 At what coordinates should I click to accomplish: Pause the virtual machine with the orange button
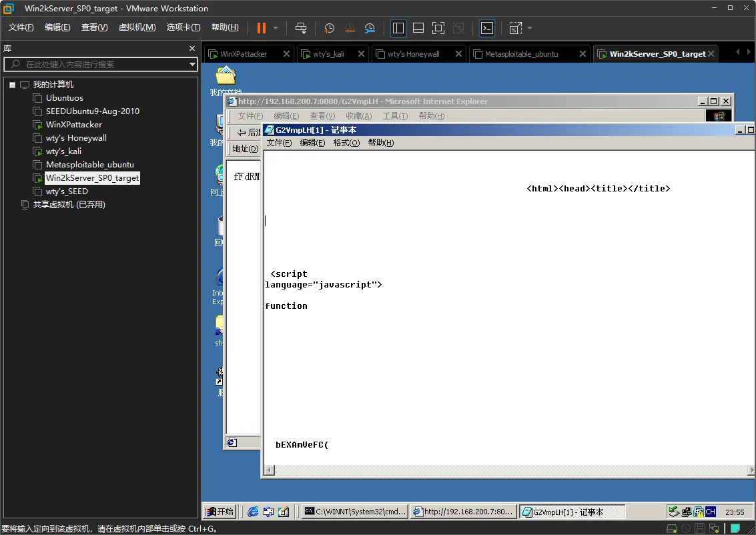tap(262, 28)
